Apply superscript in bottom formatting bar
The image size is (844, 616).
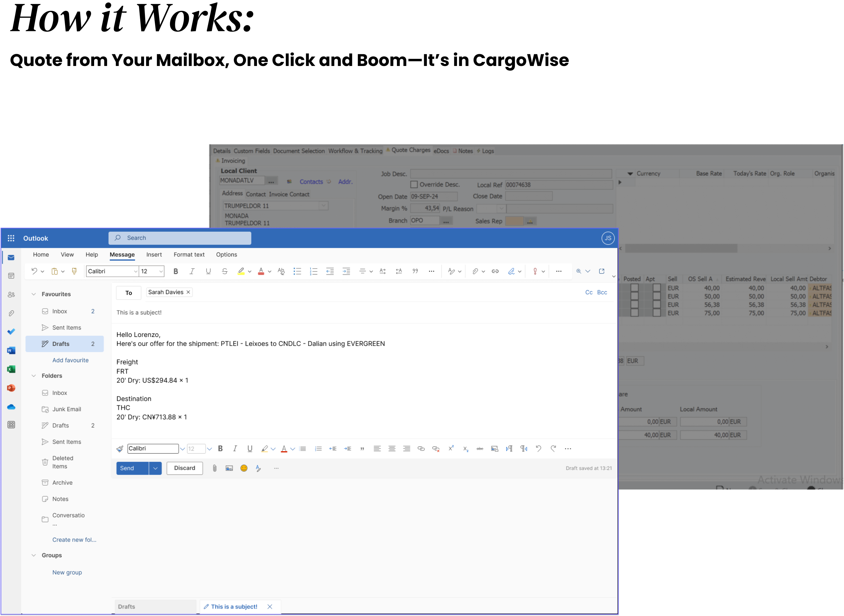tap(451, 448)
